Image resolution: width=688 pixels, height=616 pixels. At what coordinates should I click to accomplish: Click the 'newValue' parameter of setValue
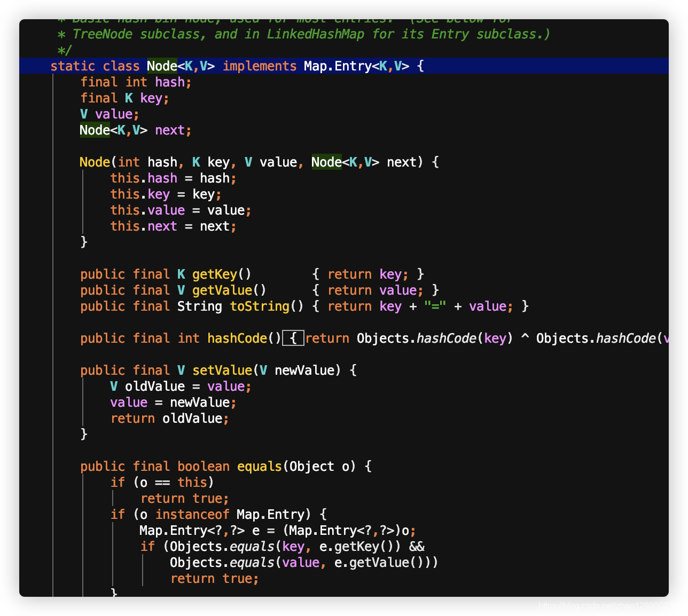304,370
